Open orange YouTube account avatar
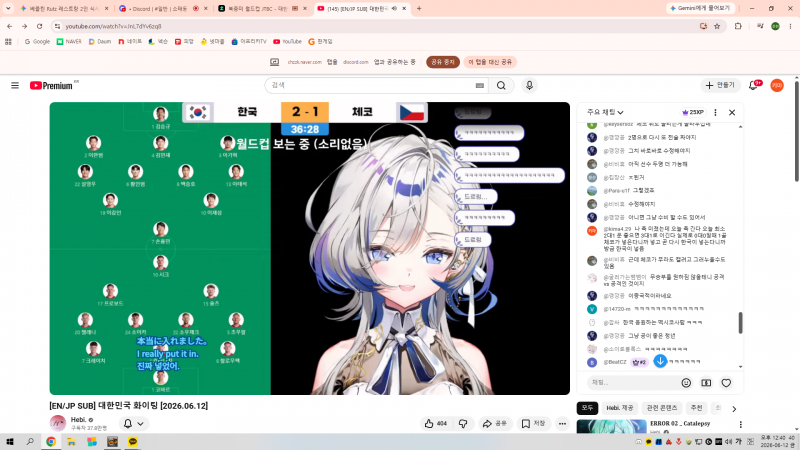The image size is (800, 450). click(x=777, y=86)
